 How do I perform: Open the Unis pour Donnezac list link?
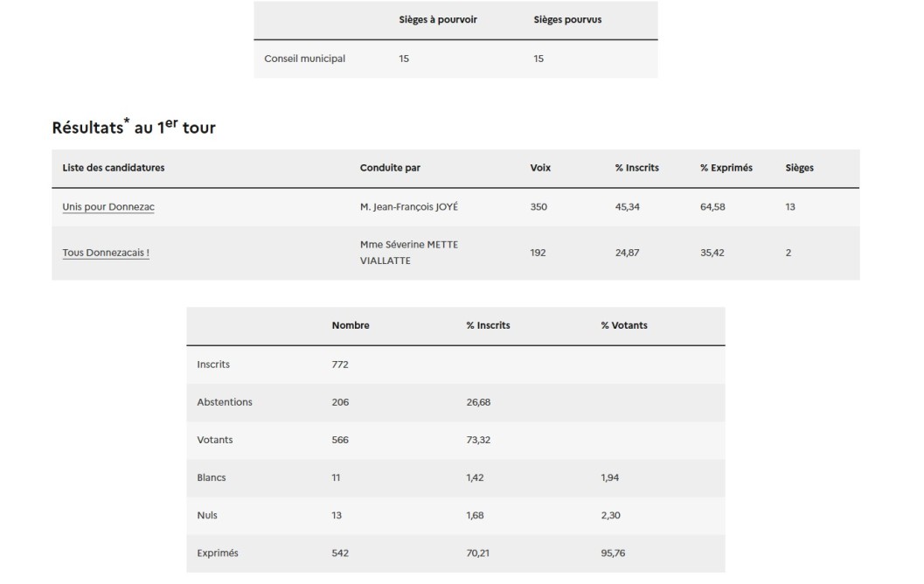coord(108,207)
